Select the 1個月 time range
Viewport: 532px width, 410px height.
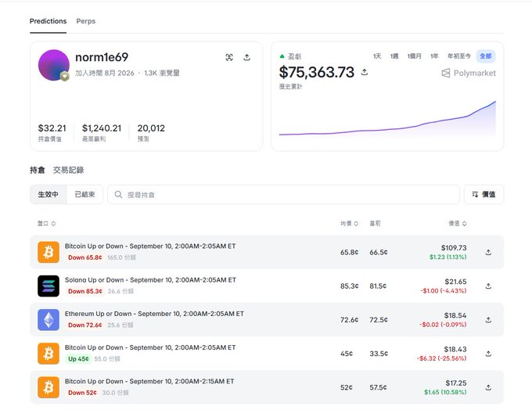click(x=415, y=56)
